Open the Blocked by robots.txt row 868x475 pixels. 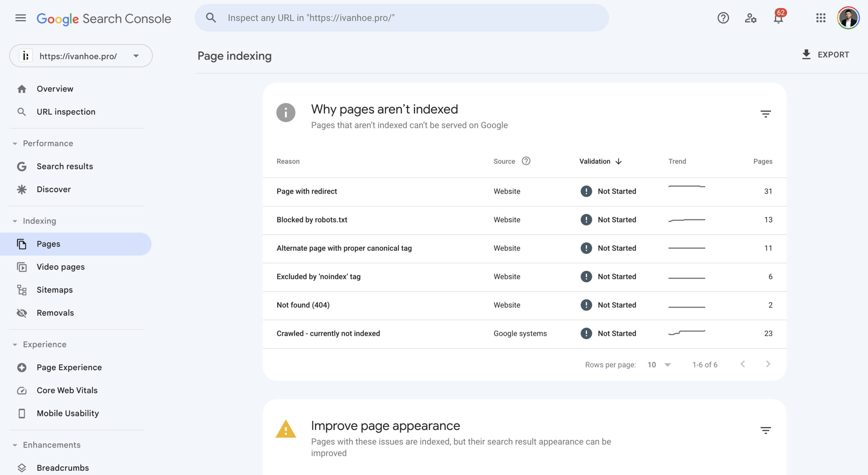coord(312,220)
